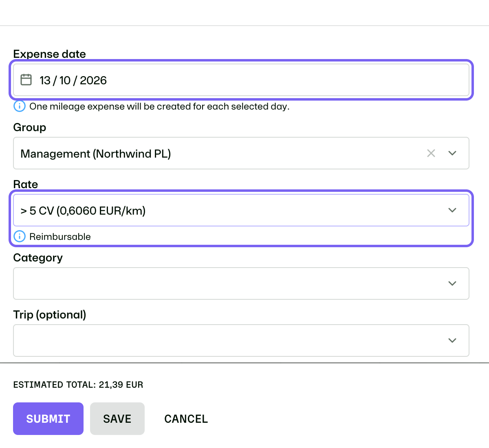Click the Estimated Total 21,39 EUR text
The image size is (489, 448).
(78, 385)
